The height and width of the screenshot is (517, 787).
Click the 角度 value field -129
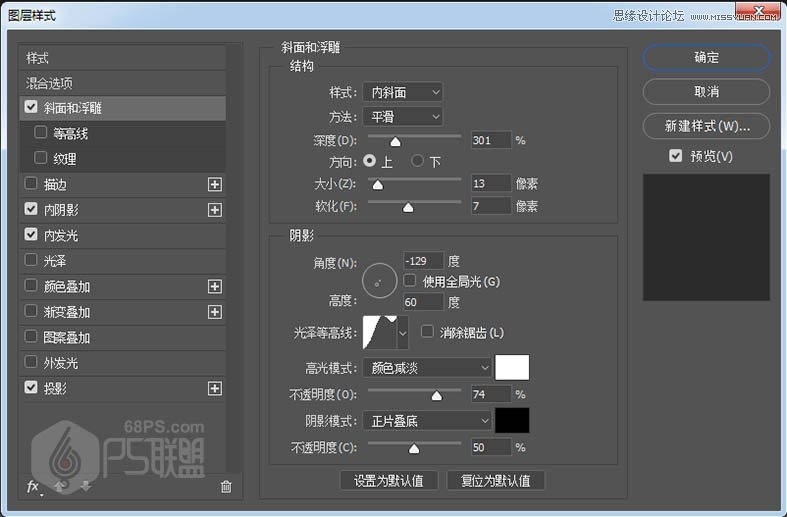(424, 261)
